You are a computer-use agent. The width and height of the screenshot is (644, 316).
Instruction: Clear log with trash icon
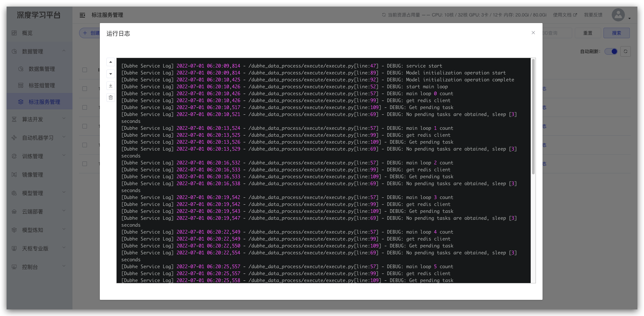click(111, 98)
